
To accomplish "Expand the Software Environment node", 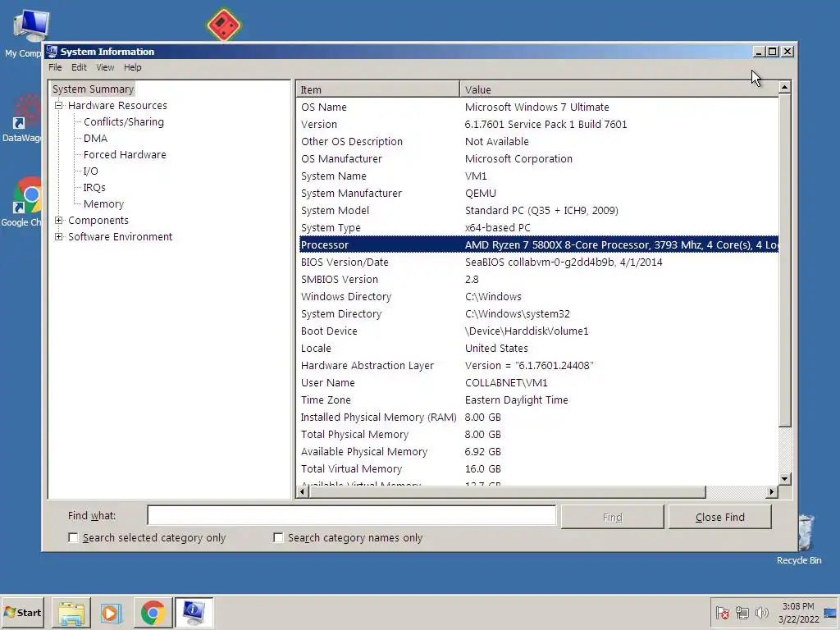I will (59, 237).
